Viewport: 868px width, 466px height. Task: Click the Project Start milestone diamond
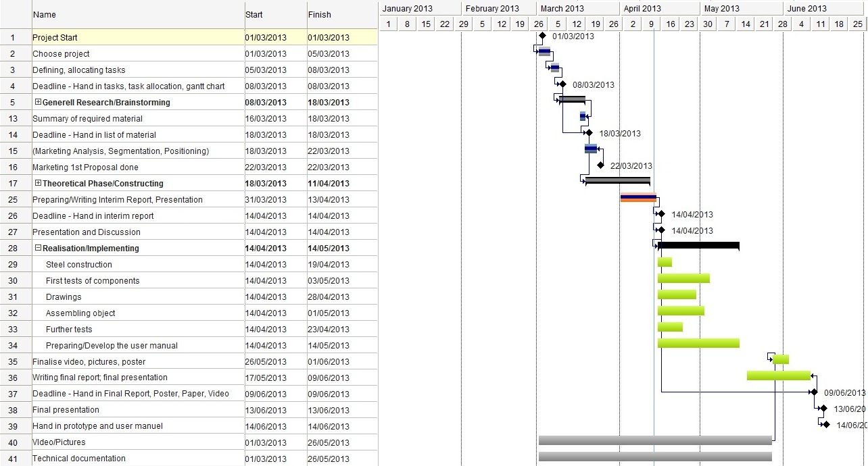[542, 36]
